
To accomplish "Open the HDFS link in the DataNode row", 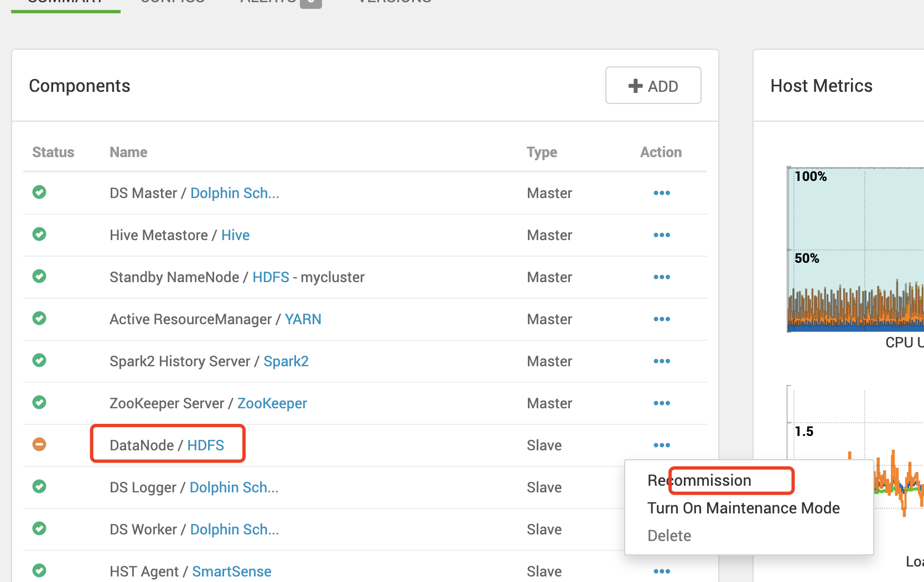I will [x=205, y=444].
